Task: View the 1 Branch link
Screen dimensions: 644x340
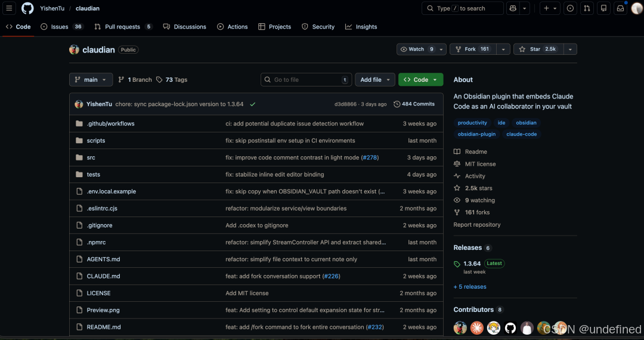Action: (135, 80)
